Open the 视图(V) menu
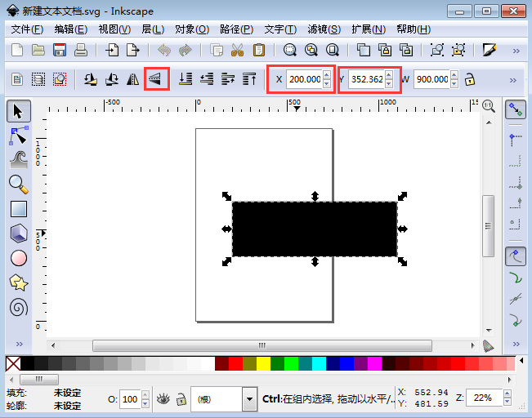Screen dimensions: 532x418 click(114, 29)
